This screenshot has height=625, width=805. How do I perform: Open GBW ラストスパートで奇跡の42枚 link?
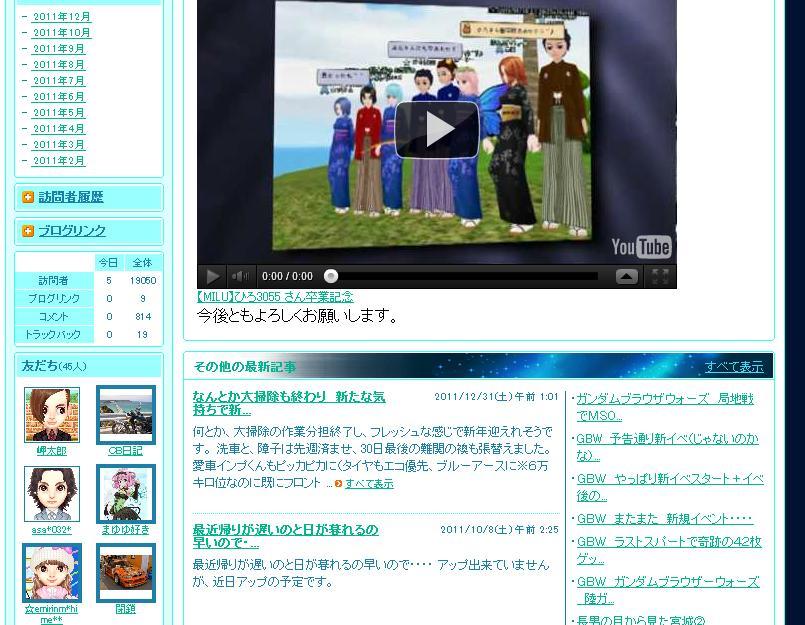669,551
